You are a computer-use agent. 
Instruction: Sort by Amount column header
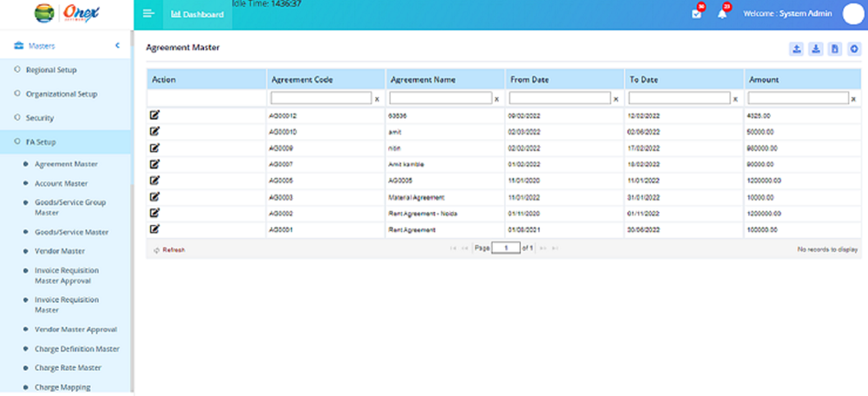tap(764, 80)
